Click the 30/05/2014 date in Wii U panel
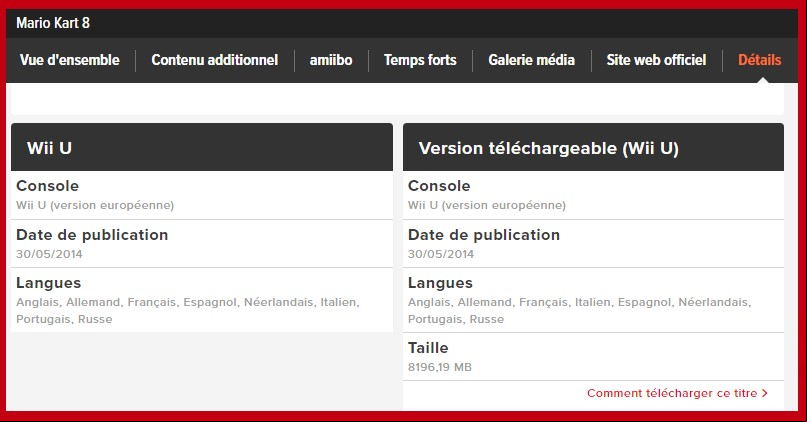This screenshot has height=422, width=807. 49,254
